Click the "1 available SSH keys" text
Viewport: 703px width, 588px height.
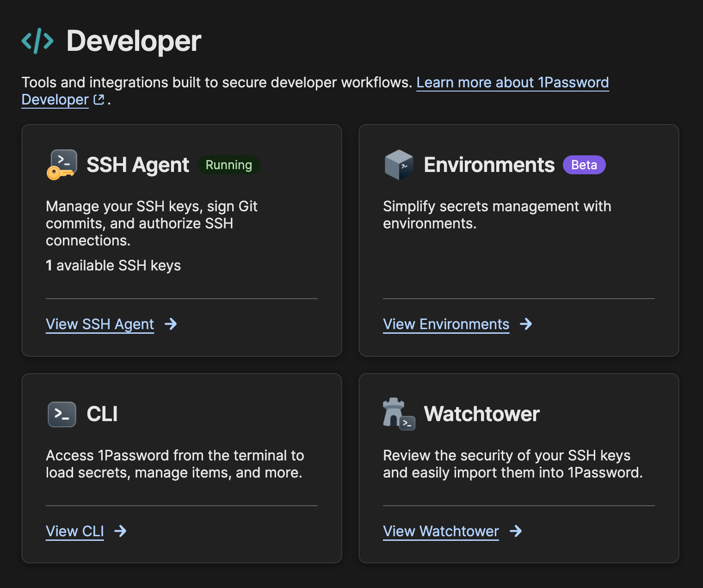[113, 265]
